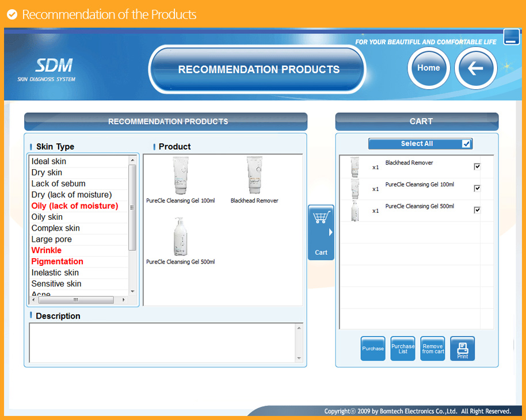This screenshot has width=526, height=420.
Task: Select PureCle Cleansing Gel 100ml product image
Action: [180, 176]
